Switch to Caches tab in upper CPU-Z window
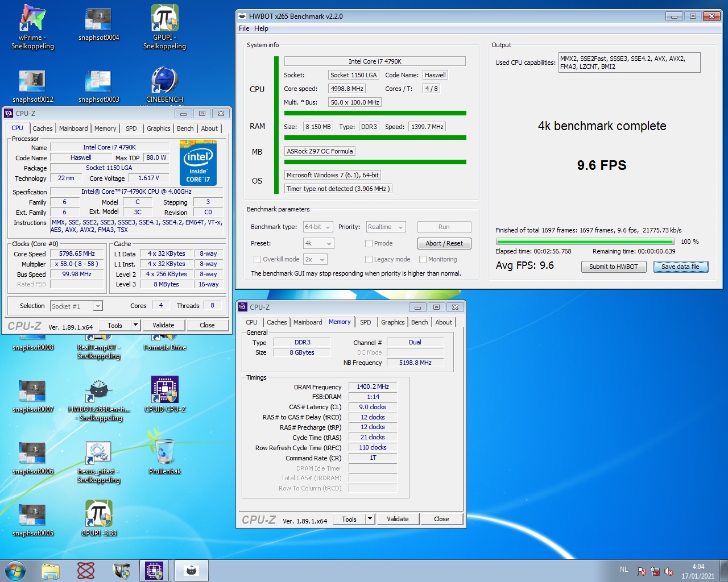 pos(43,128)
